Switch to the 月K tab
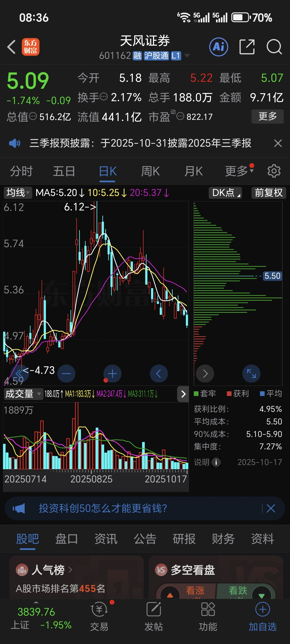290x644 pixels. 194,171
